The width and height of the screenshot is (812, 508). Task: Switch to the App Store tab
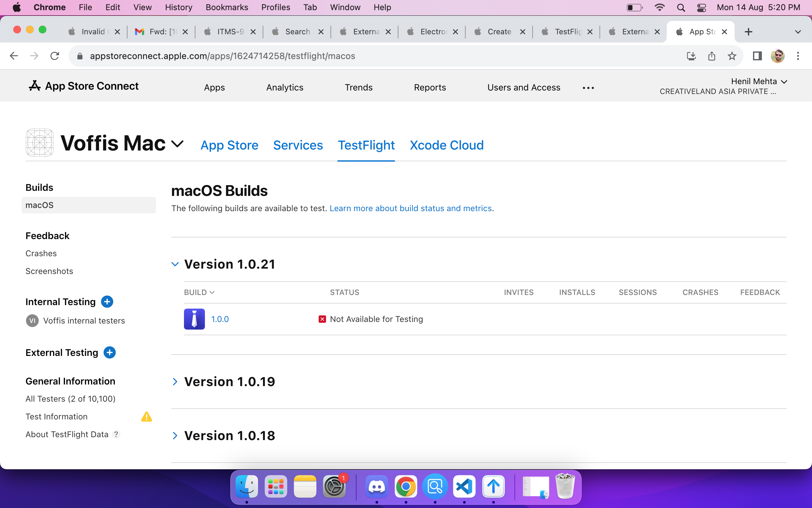229,145
